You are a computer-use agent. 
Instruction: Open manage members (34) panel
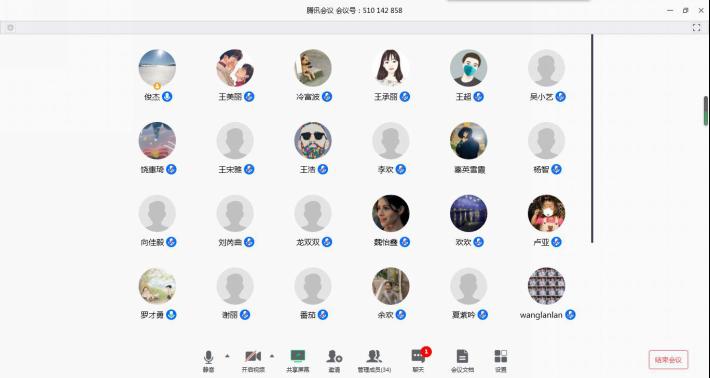coord(374,361)
